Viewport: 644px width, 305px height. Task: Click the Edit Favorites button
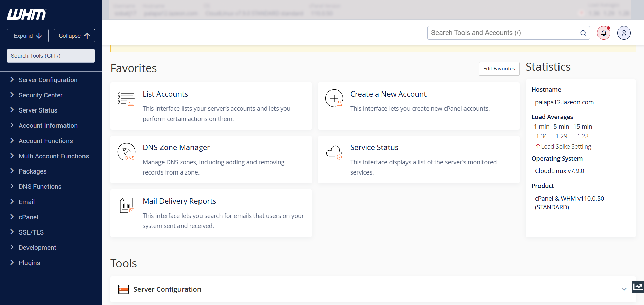[x=499, y=69]
